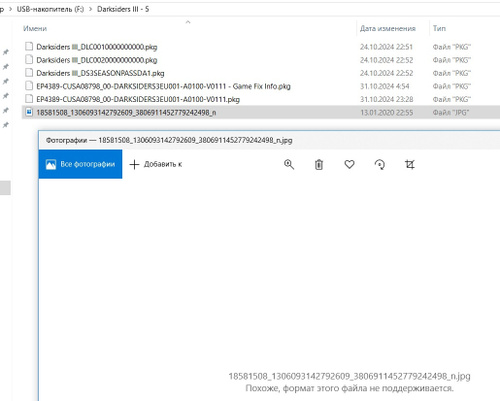Sort by Имени column header
Viewport: 500px width, 401px height.
click(x=35, y=29)
